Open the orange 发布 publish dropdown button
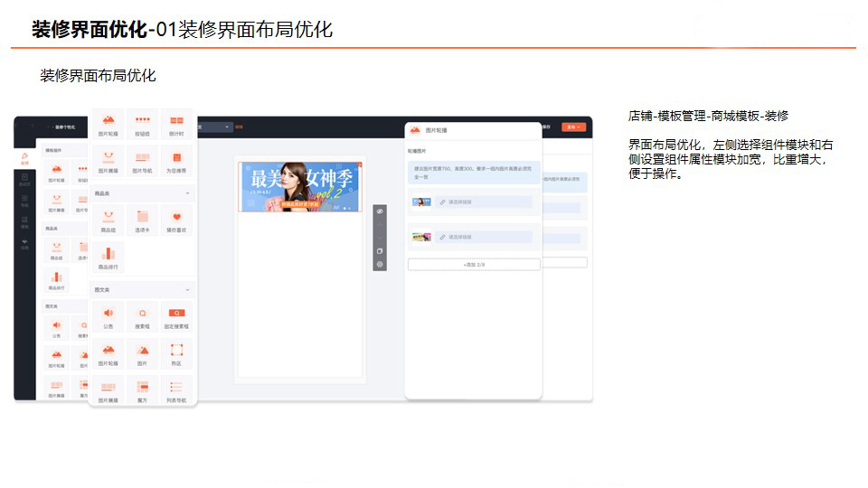The image size is (868, 488). [x=573, y=127]
